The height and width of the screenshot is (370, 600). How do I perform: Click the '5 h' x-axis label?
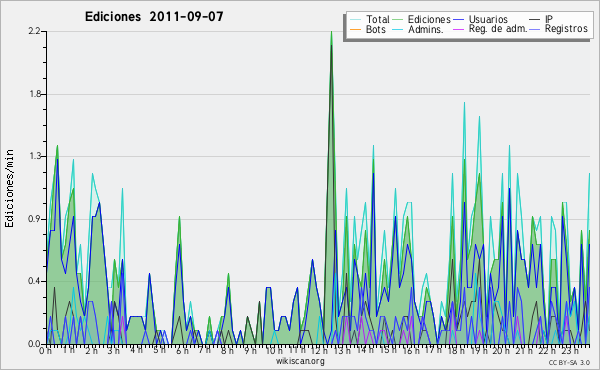[159, 350]
